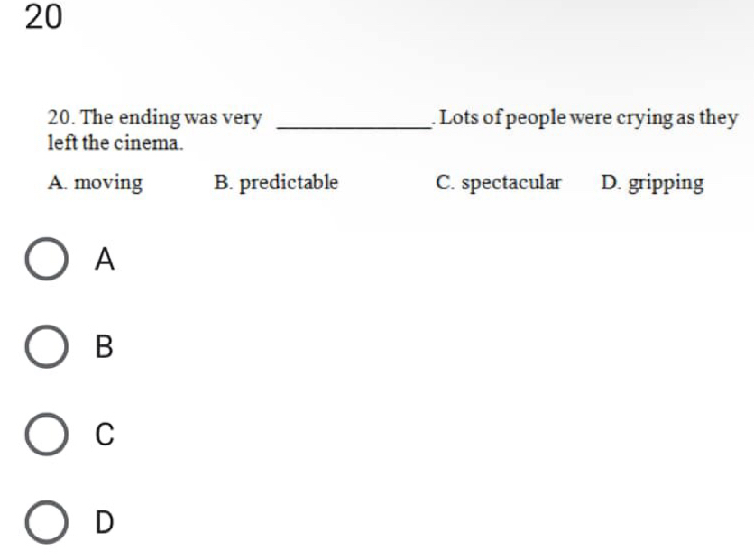Click the letter B answer label

point(104,346)
